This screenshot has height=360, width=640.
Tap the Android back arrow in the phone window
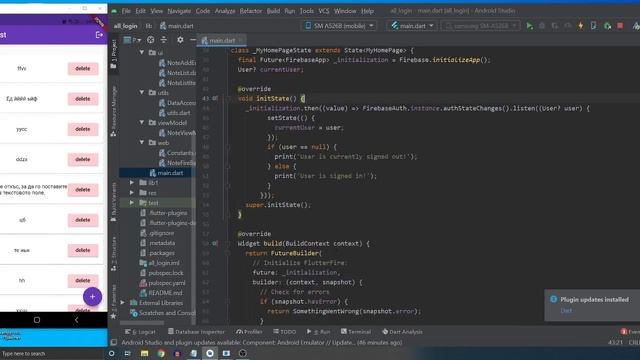[76, 320]
